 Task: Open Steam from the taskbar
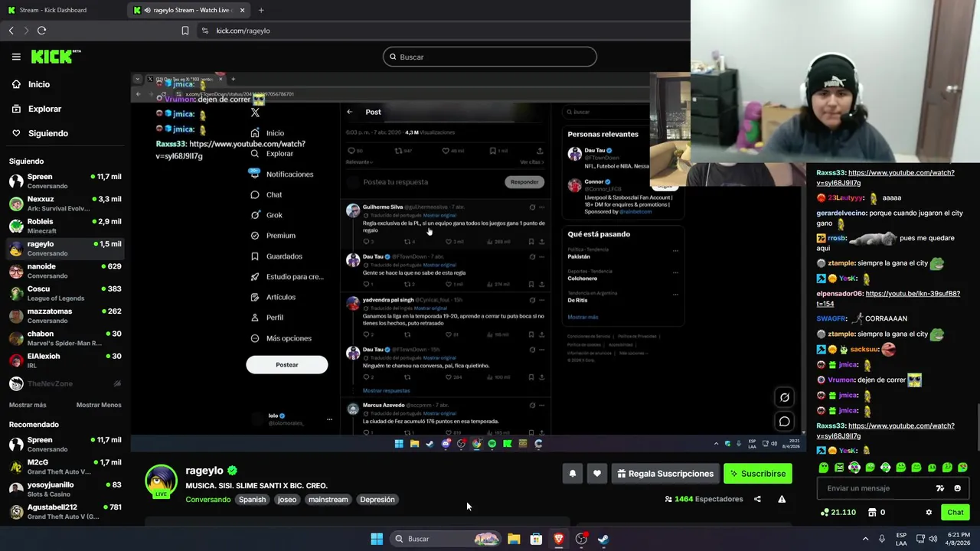(x=603, y=539)
